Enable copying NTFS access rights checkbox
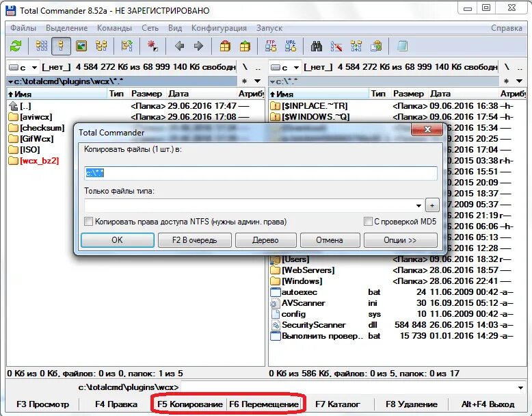Image resolution: width=532 pixels, height=416 pixels. tap(88, 222)
